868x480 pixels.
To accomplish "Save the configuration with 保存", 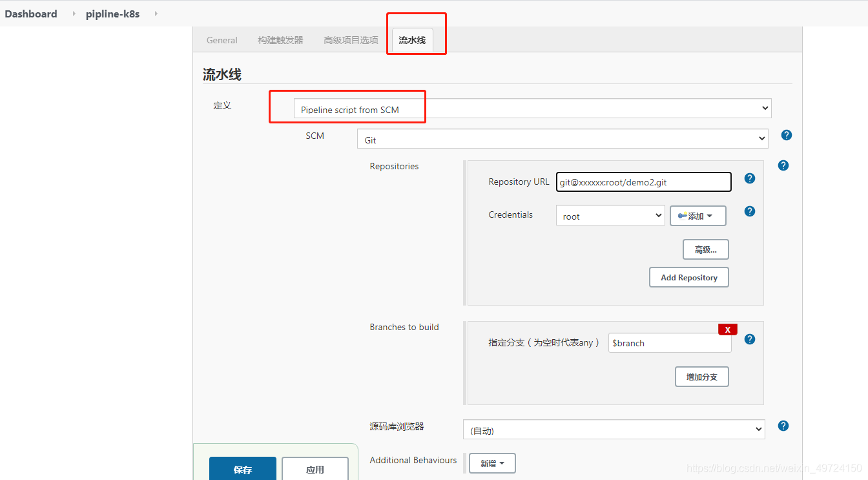I will [x=243, y=469].
